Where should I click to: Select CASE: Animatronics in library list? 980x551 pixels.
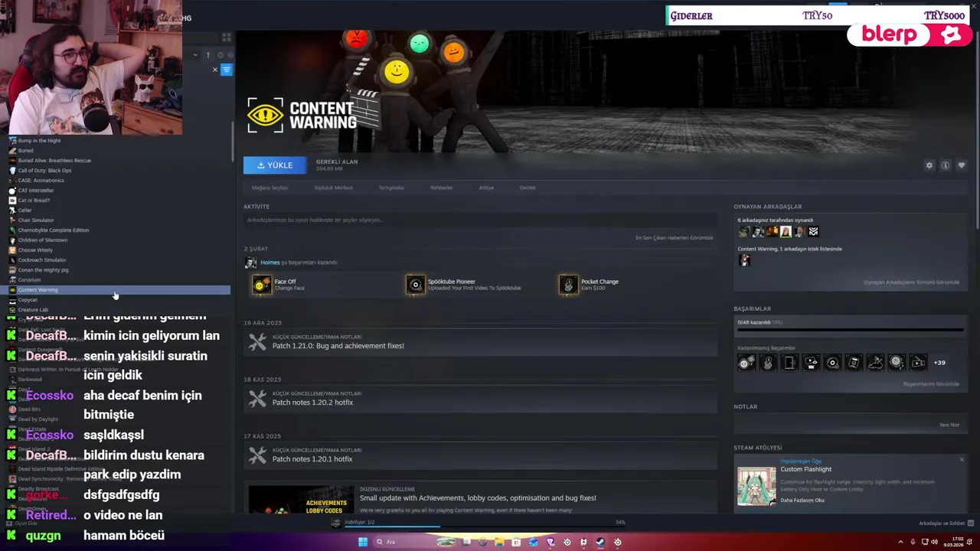click(x=41, y=181)
